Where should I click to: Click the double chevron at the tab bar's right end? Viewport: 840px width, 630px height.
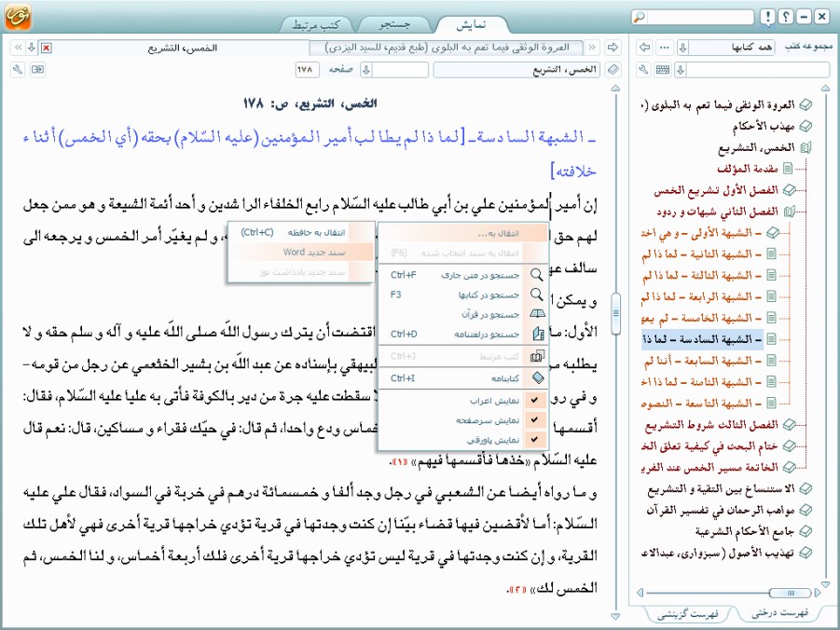point(593,48)
